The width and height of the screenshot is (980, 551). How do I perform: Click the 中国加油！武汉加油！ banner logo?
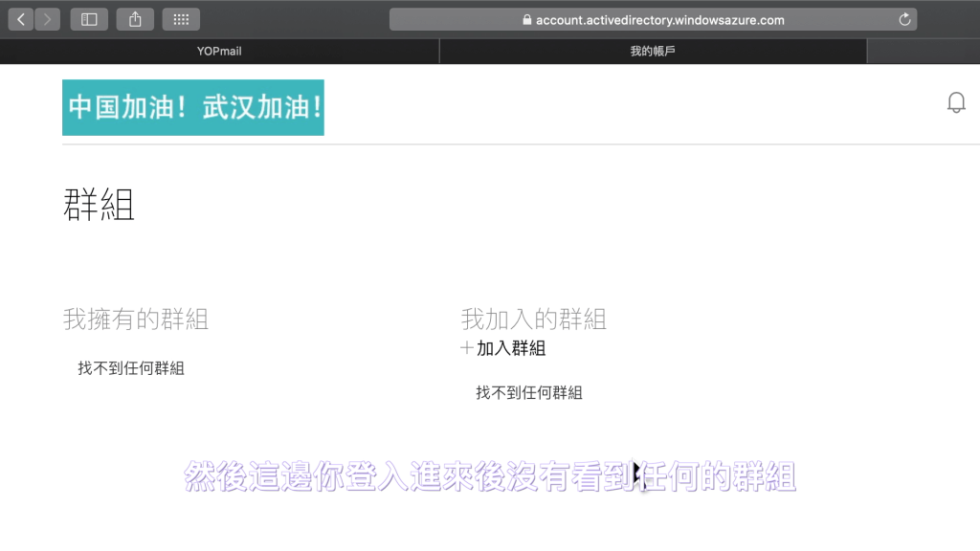point(193,107)
